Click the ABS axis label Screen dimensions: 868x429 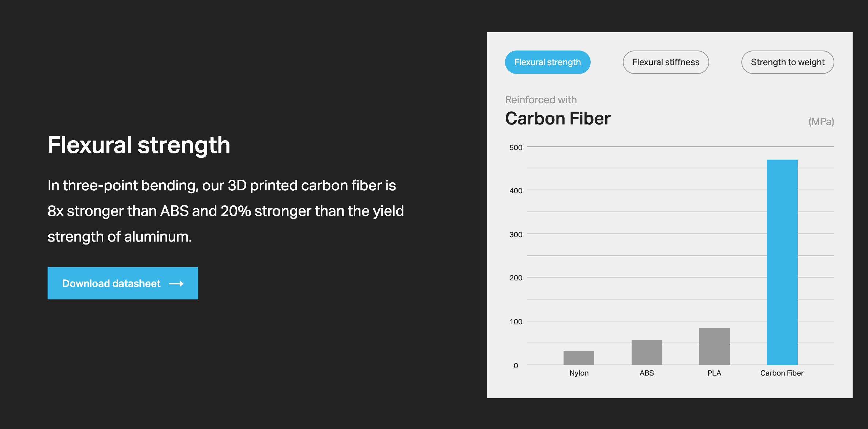click(647, 373)
